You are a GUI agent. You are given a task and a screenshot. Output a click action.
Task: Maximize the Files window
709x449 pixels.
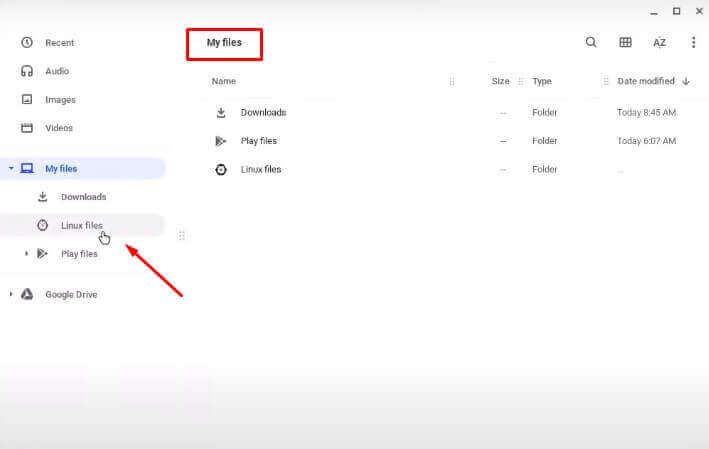(676, 11)
